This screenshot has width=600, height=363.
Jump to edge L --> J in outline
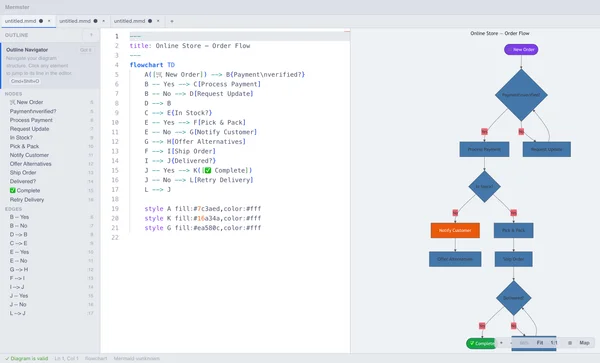pos(51,313)
